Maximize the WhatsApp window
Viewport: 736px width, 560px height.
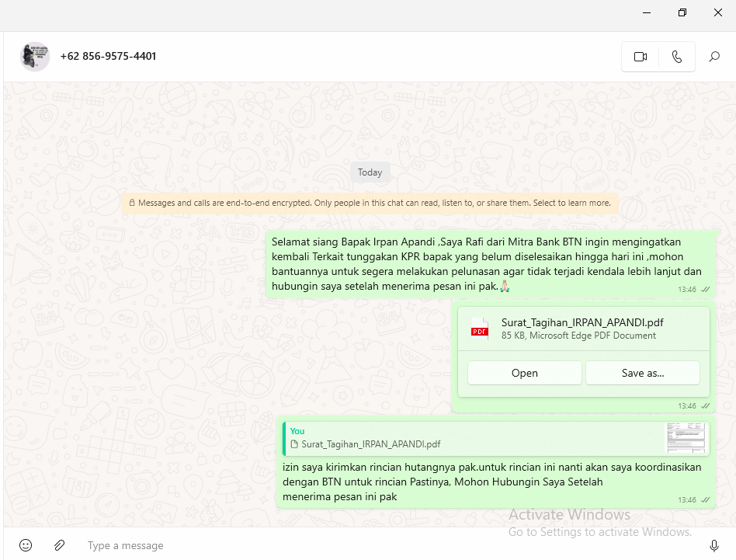(682, 12)
